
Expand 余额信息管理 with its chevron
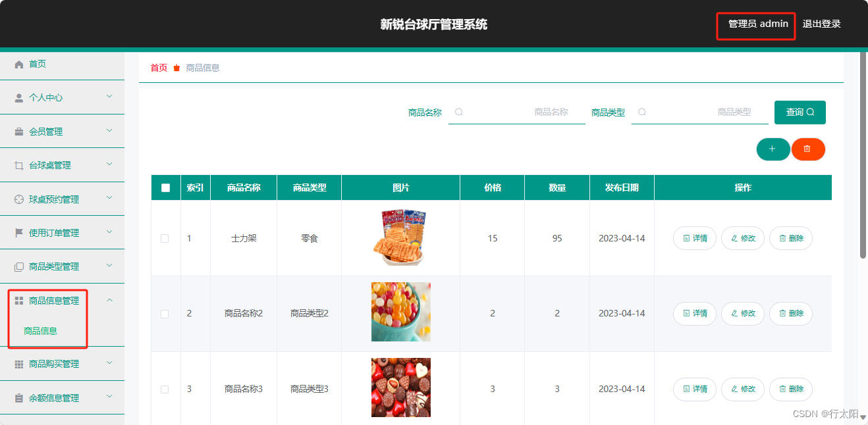(109, 397)
